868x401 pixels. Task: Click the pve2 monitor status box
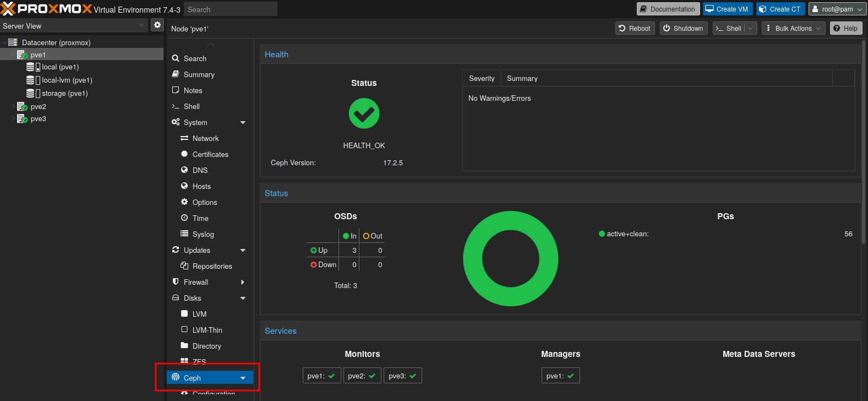(x=362, y=376)
